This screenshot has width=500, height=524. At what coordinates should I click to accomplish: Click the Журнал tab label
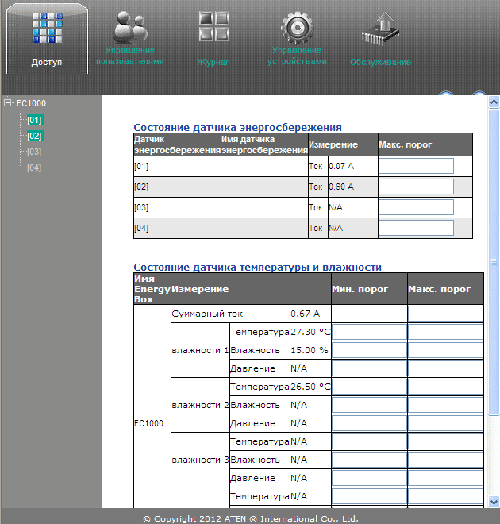pos(213,62)
